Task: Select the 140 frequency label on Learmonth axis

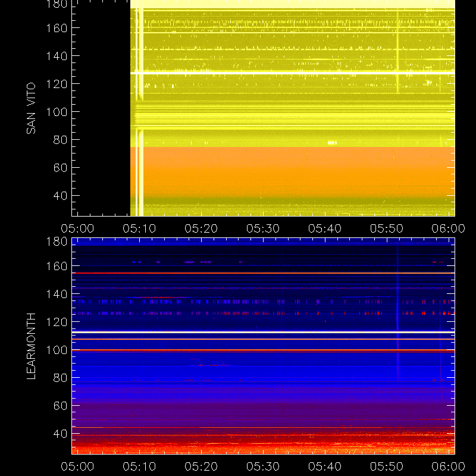Action: [57, 294]
